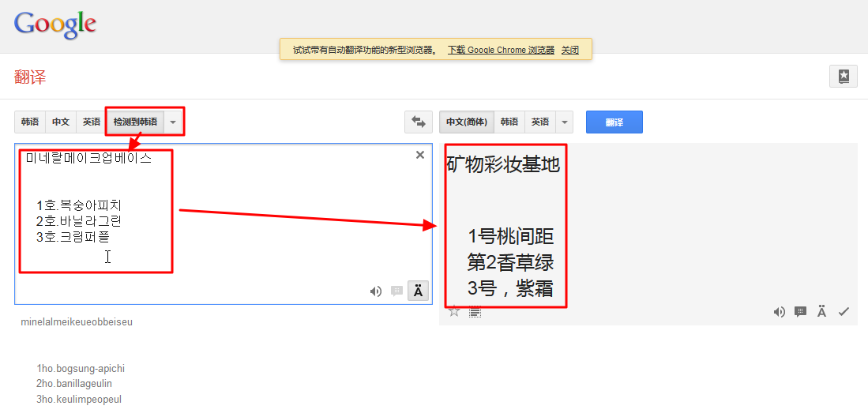Select 英语 as source language

[92, 122]
